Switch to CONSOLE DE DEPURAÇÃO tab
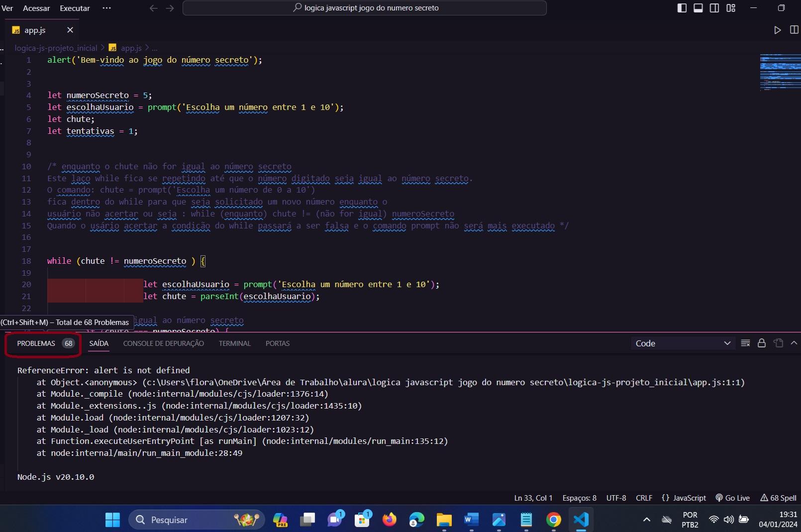This screenshot has width=801, height=532. (164, 343)
